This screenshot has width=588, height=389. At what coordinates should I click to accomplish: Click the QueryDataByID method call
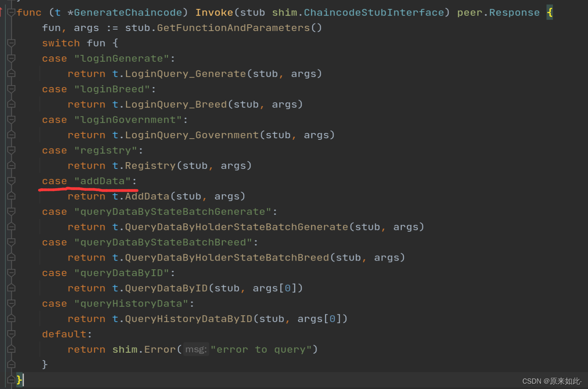point(166,288)
